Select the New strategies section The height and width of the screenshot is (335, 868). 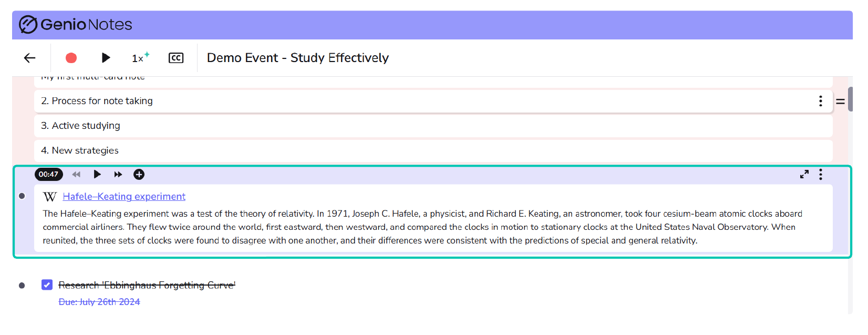(x=433, y=150)
